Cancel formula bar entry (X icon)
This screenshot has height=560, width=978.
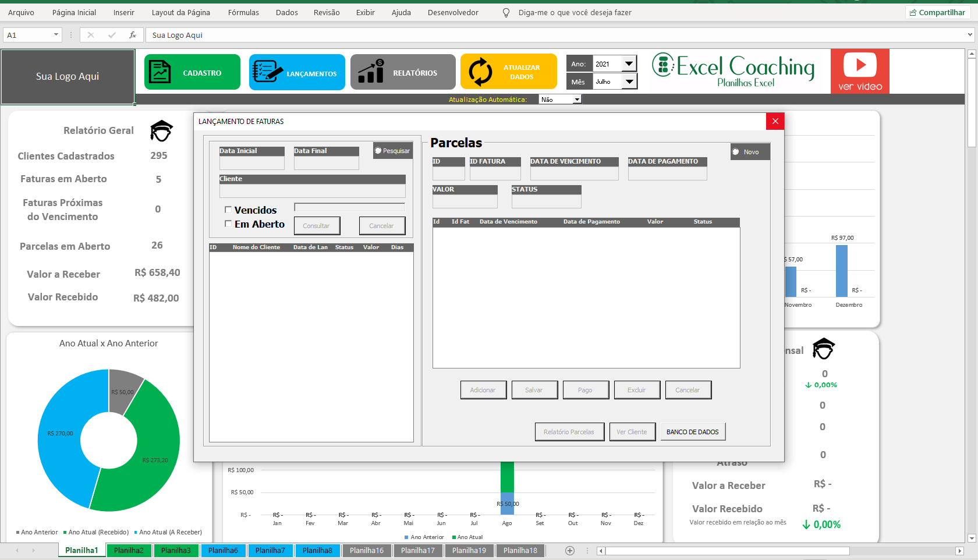(x=91, y=35)
